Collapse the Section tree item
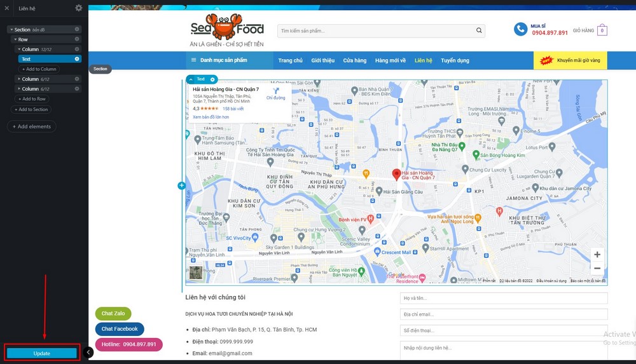636x364 pixels. click(x=11, y=30)
